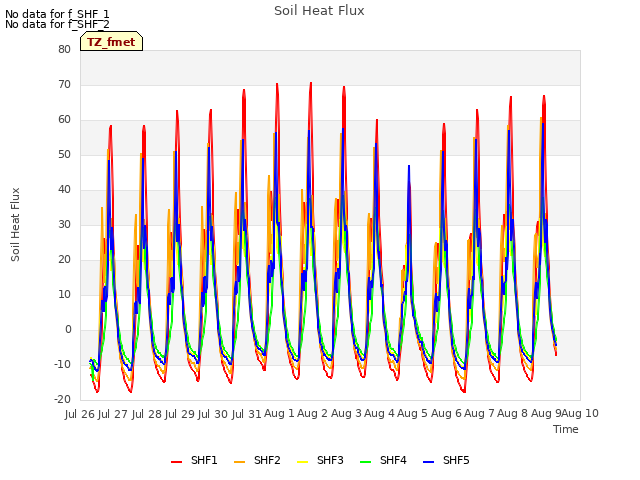Click the red SHF1 peak on Aug 1
Screen dimensions: 640x480
click(277, 84)
